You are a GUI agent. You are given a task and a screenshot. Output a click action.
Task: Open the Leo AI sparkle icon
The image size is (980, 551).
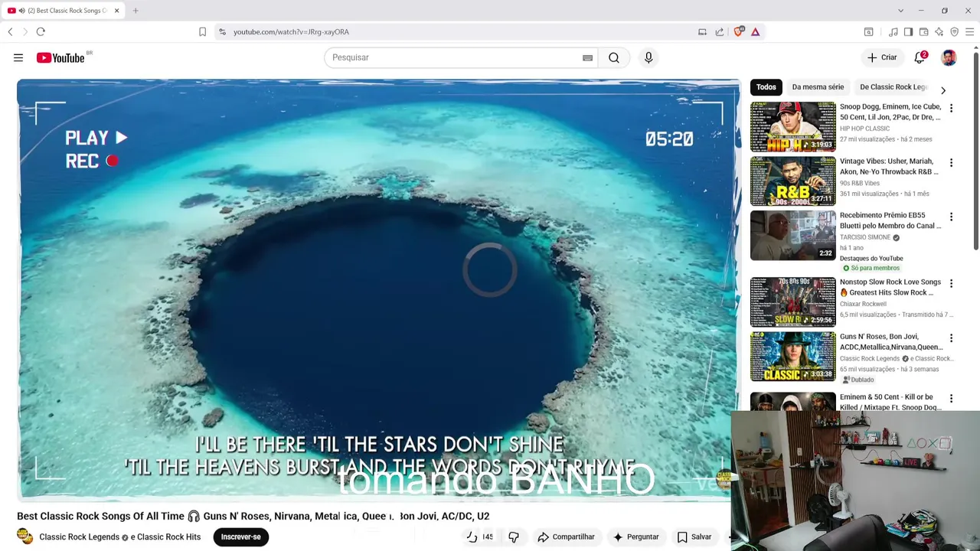pos(939,32)
